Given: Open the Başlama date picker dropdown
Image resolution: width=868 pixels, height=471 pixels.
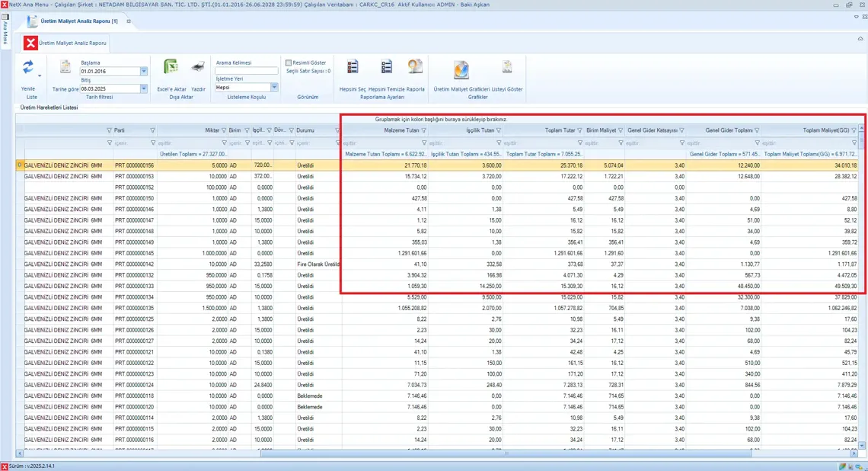Looking at the screenshot, I should click(x=143, y=70).
